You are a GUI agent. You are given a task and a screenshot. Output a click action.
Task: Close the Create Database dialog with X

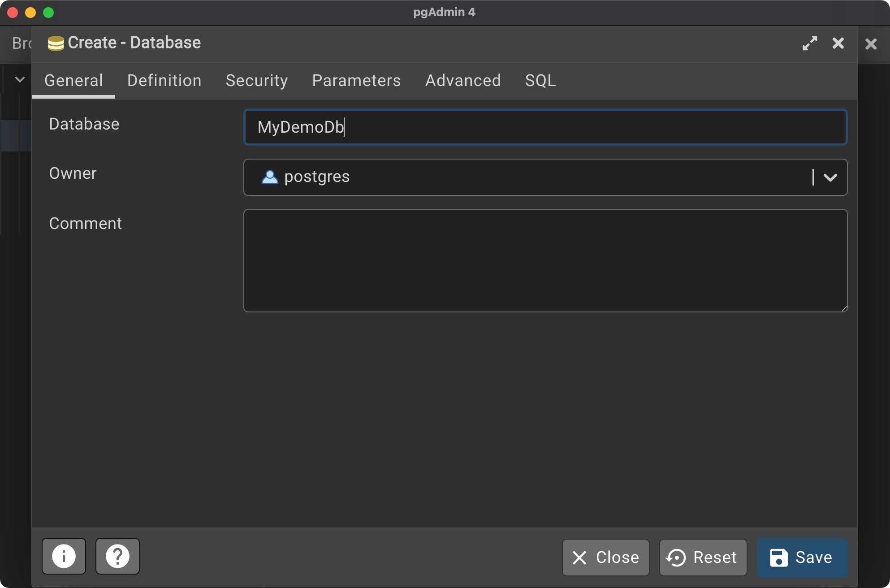click(x=838, y=43)
